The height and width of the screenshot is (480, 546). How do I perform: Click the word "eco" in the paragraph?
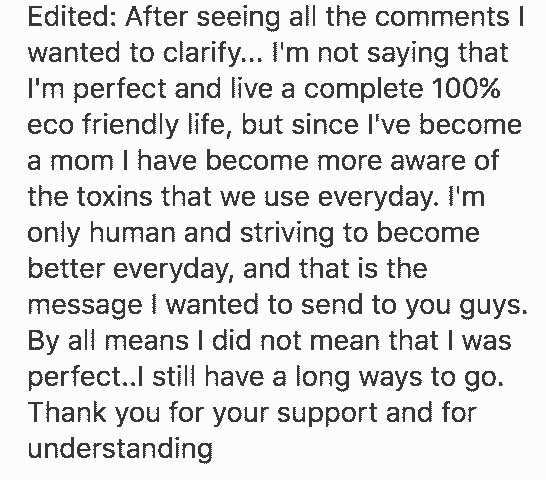(50, 126)
